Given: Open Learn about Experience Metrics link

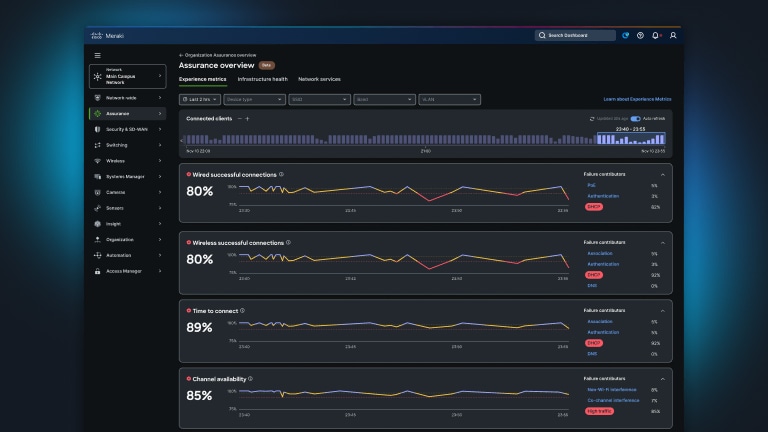Looking at the screenshot, I should click(637, 99).
